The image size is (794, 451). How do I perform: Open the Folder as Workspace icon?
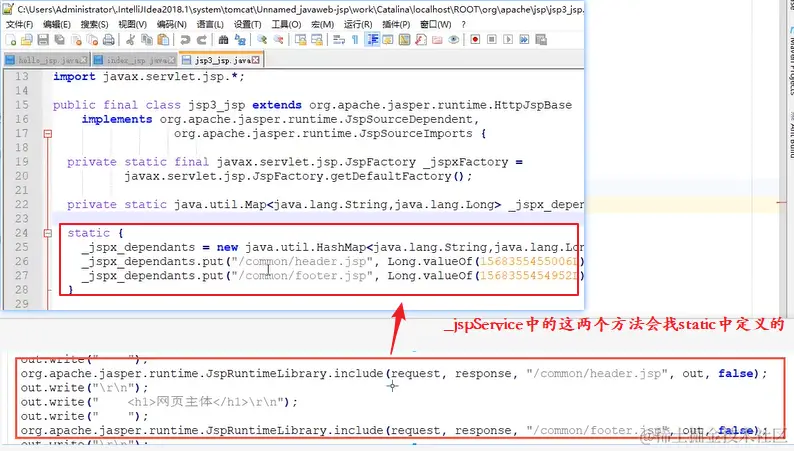click(437, 39)
